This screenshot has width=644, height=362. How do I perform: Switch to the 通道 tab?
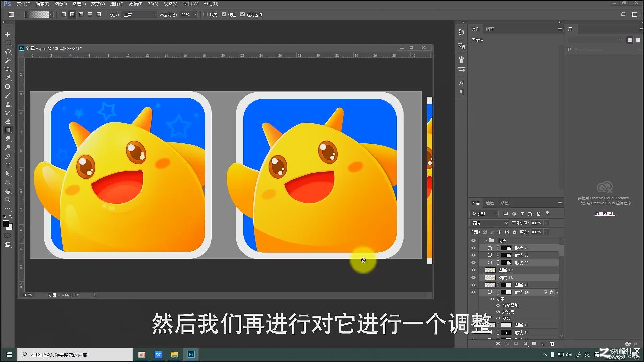coord(490,203)
